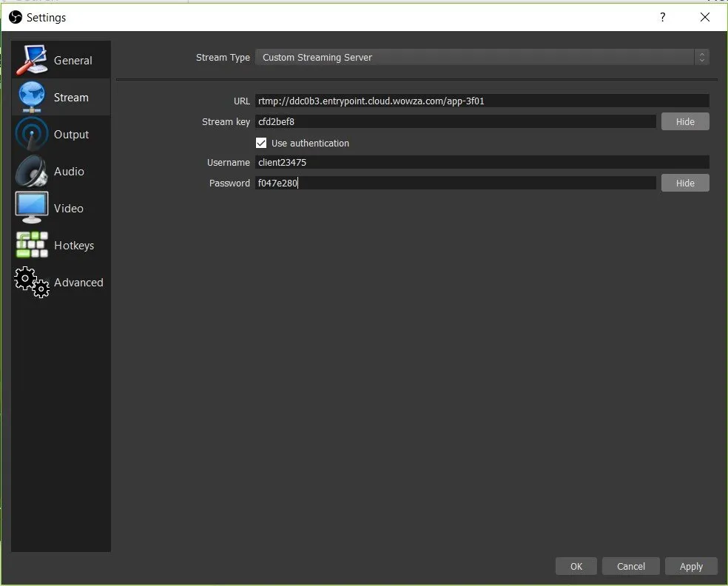Screen dimensions: 728x586
Task: Confirm settings with OK button
Action: 576,566
